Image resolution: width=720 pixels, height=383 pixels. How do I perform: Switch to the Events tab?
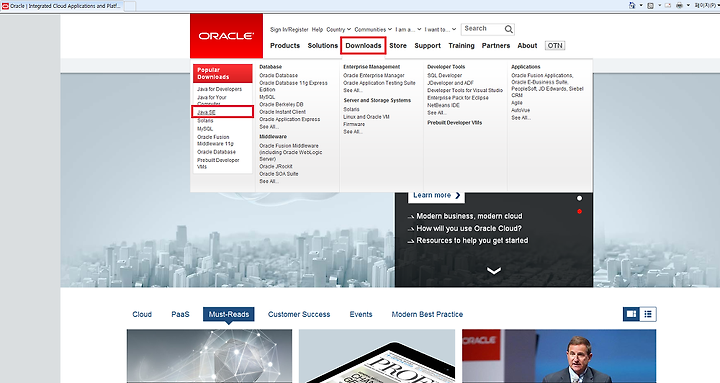pyautogui.click(x=361, y=314)
